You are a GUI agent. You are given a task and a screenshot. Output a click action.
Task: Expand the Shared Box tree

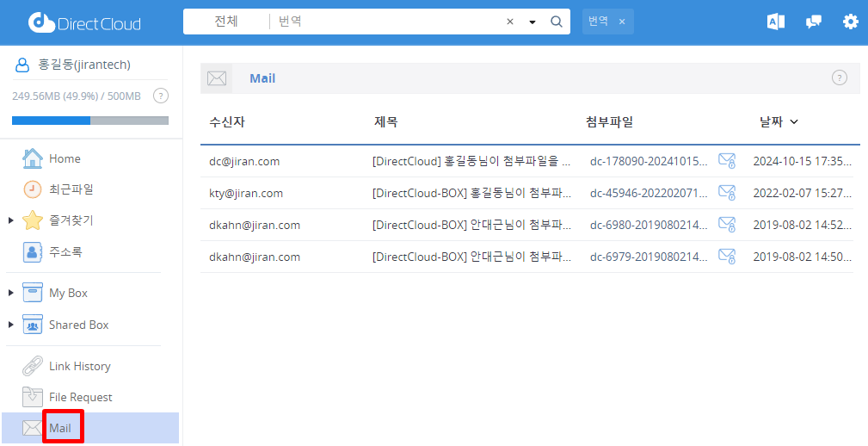click(x=10, y=325)
